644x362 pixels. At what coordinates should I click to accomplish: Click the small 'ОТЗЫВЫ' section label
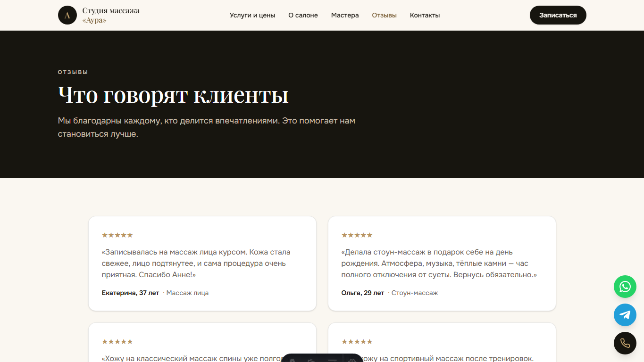(x=73, y=72)
